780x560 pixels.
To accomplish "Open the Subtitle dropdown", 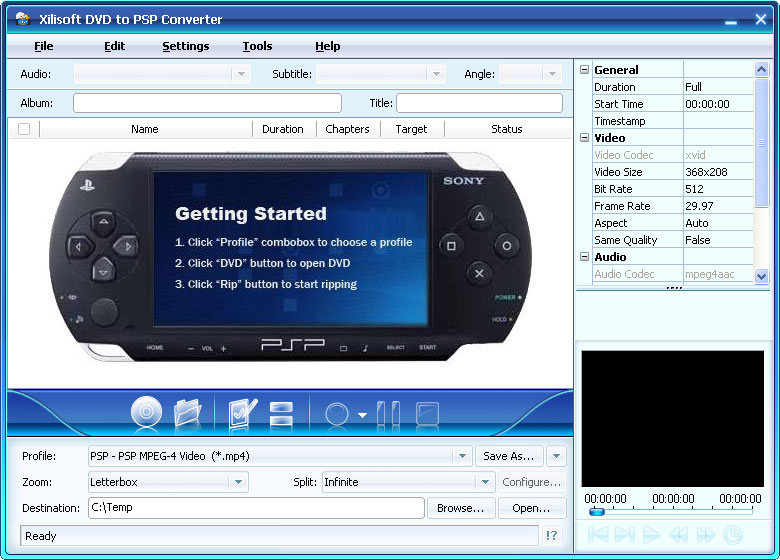I will (436, 74).
